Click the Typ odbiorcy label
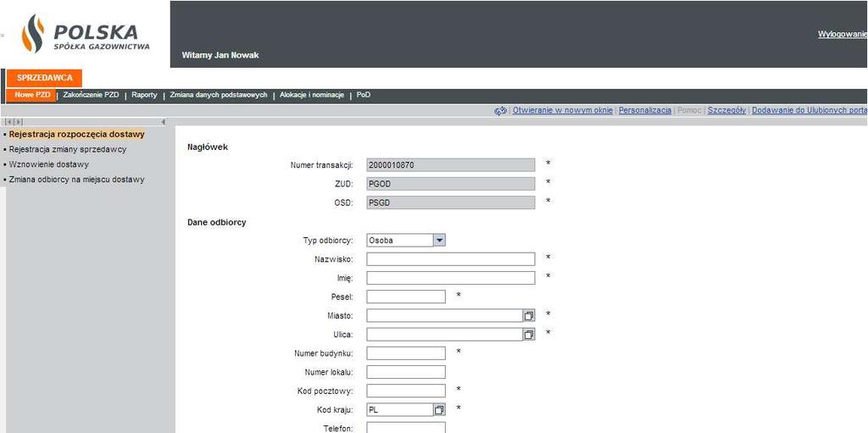 point(328,241)
